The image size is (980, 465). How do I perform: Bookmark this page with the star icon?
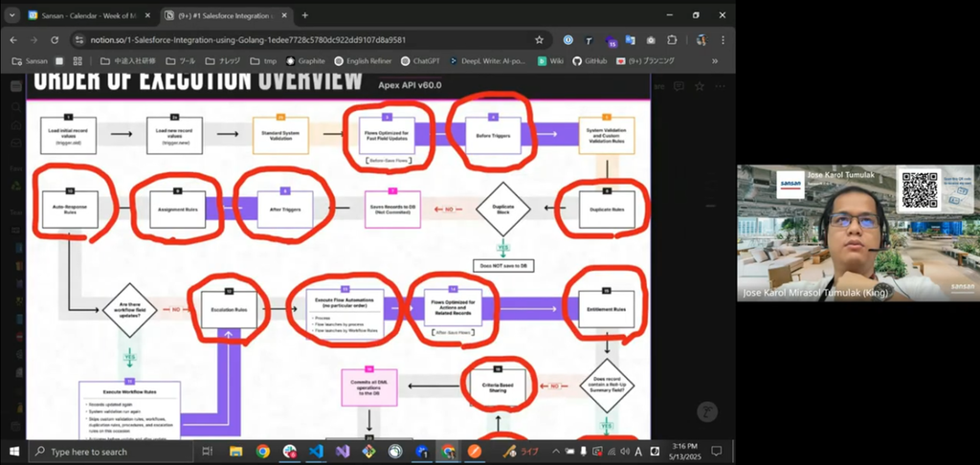[539, 39]
